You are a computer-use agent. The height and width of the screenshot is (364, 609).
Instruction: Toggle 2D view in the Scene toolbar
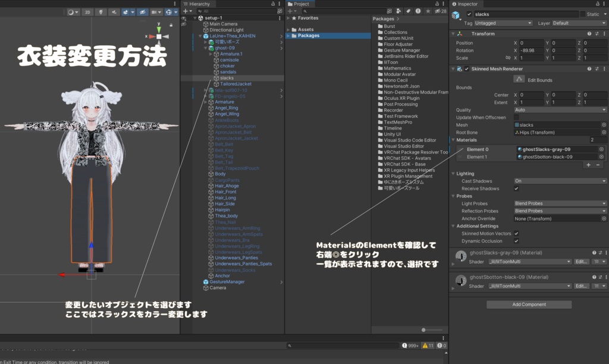(87, 11)
